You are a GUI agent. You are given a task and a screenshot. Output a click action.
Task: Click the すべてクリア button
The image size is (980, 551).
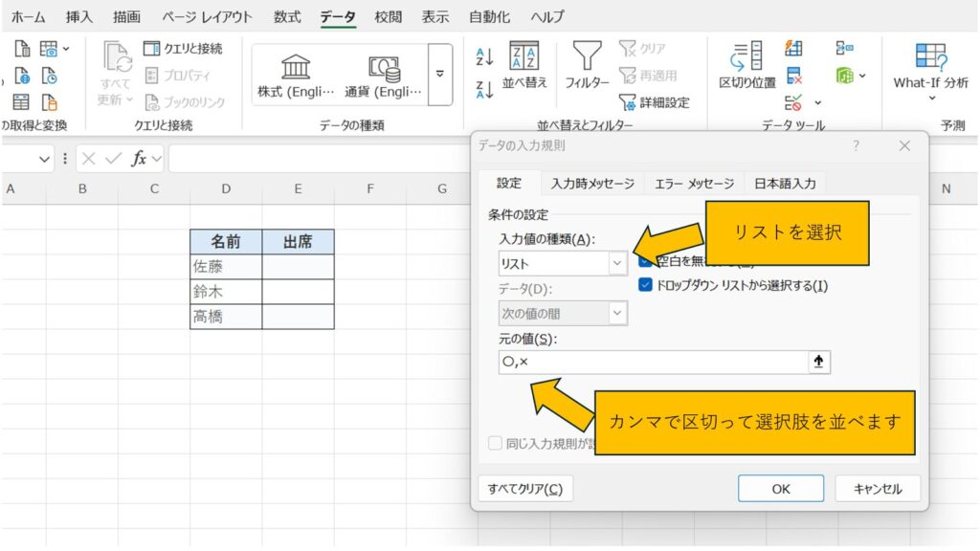pos(524,489)
